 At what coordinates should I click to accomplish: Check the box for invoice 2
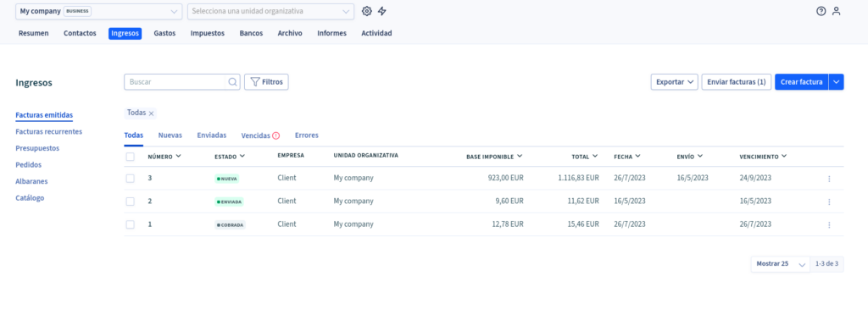[130, 201]
